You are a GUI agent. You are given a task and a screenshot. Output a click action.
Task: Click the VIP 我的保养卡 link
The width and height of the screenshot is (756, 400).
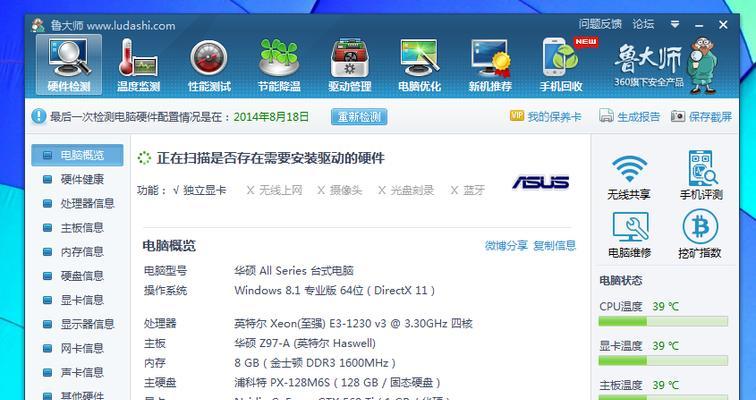point(545,117)
